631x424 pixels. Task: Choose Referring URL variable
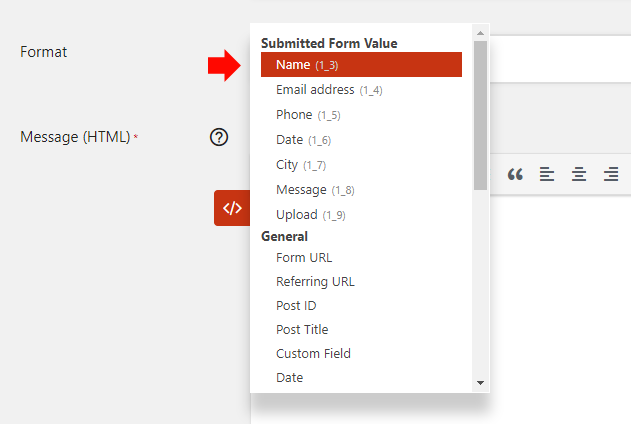361,282
